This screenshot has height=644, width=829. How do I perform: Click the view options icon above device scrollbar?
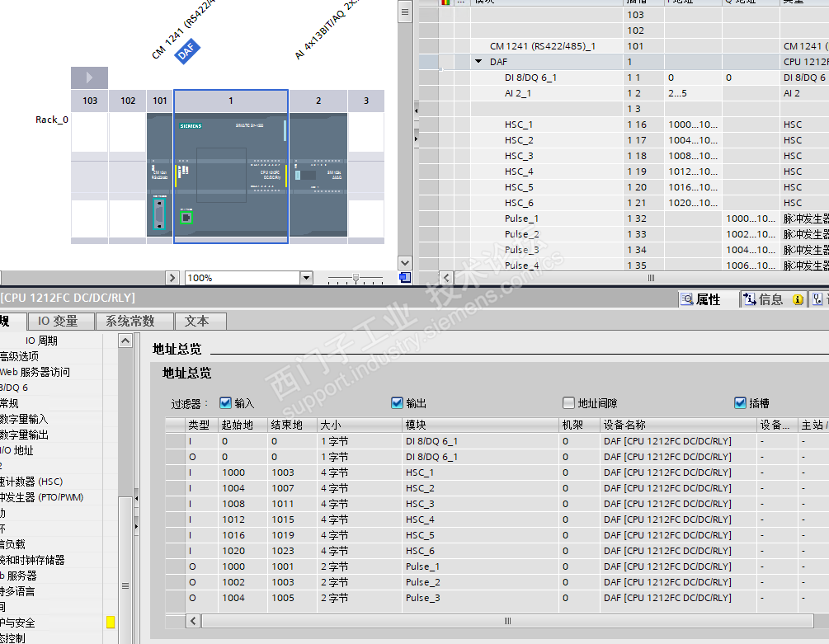point(405,12)
